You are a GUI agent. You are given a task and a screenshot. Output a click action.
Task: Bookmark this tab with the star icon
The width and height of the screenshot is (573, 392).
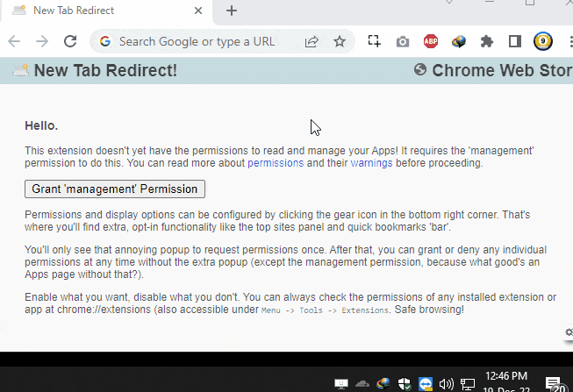pos(340,41)
